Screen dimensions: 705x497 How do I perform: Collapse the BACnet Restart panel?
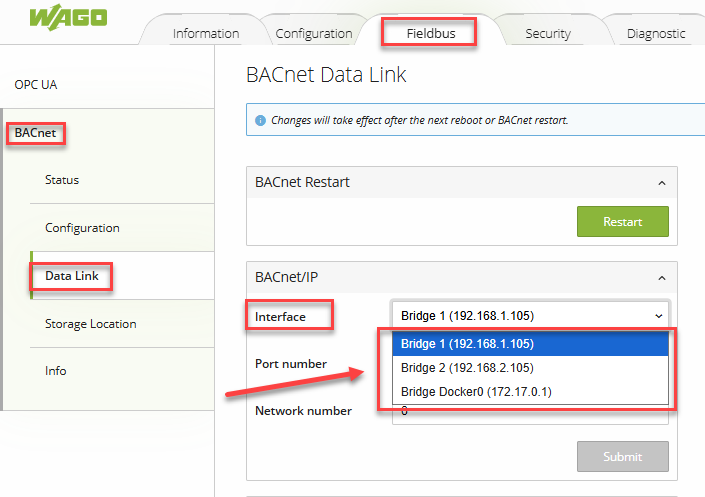pos(662,183)
